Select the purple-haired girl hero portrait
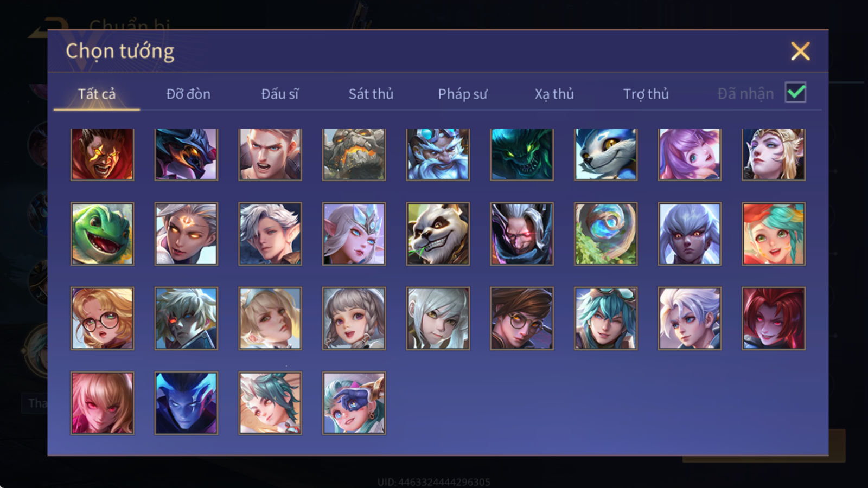The height and width of the screenshot is (488, 868). pyautogui.click(x=690, y=155)
